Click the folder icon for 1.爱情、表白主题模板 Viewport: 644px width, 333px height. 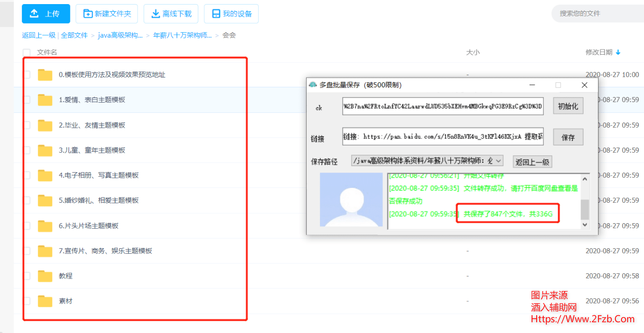click(x=45, y=100)
